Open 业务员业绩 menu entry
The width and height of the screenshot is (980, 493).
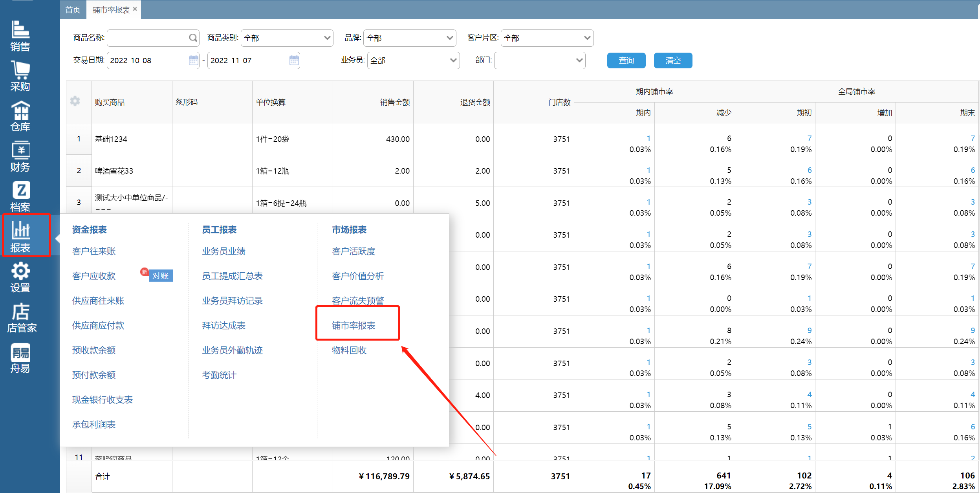[224, 251]
